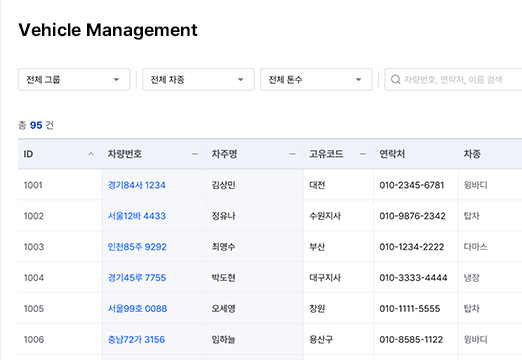
Task: Select the row with ID 1001
Action: [x=270, y=185]
